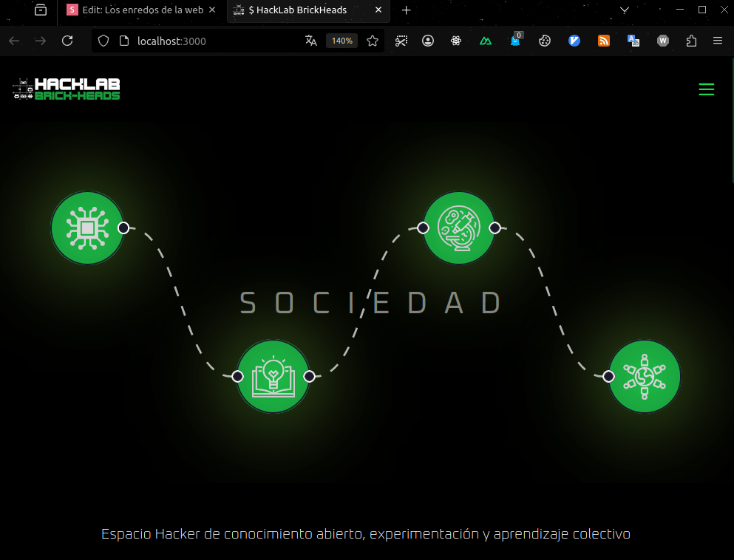Open the tracking protection shield icon

point(103,41)
